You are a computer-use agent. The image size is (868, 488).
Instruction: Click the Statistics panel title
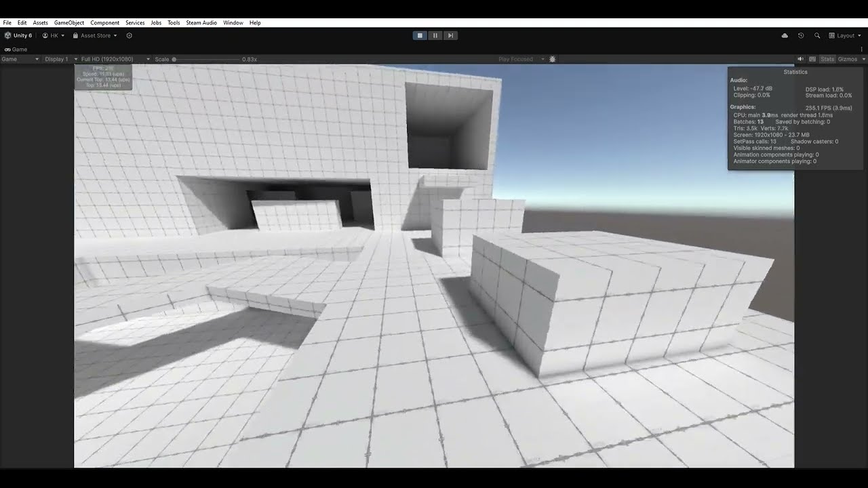pyautogui.click(x=795, y=72)
